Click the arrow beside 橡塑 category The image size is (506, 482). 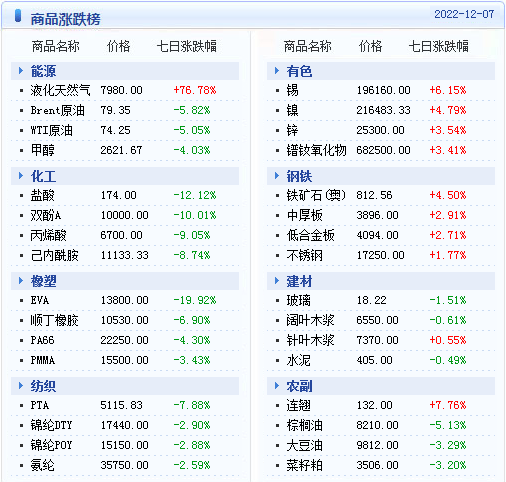[21, 281]
